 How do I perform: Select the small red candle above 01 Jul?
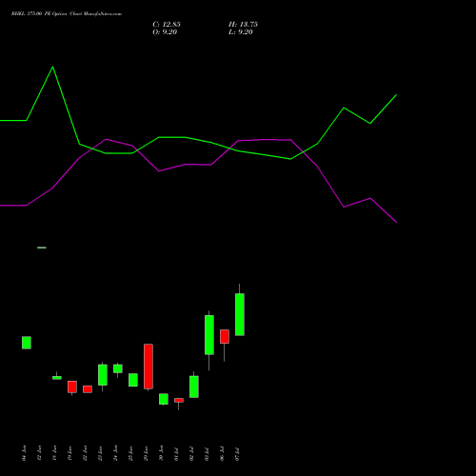[179, 401]
